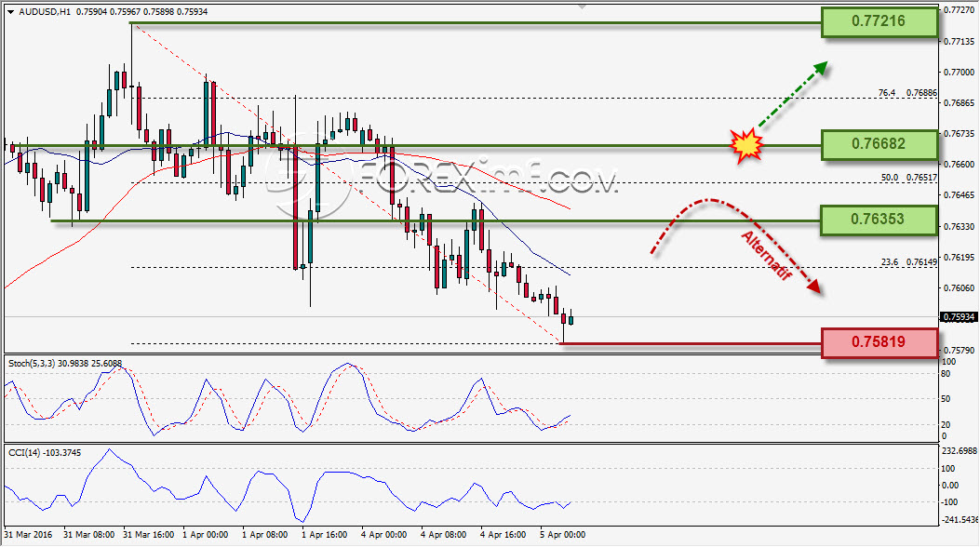This screenshot has width=980, height=547.
Task: Click the 4 Apr 08:00 time label
Action: pos(443,535)
